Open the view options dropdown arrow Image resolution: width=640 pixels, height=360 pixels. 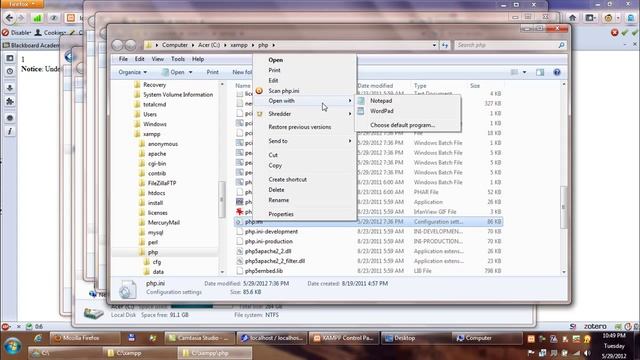[524, 72]
